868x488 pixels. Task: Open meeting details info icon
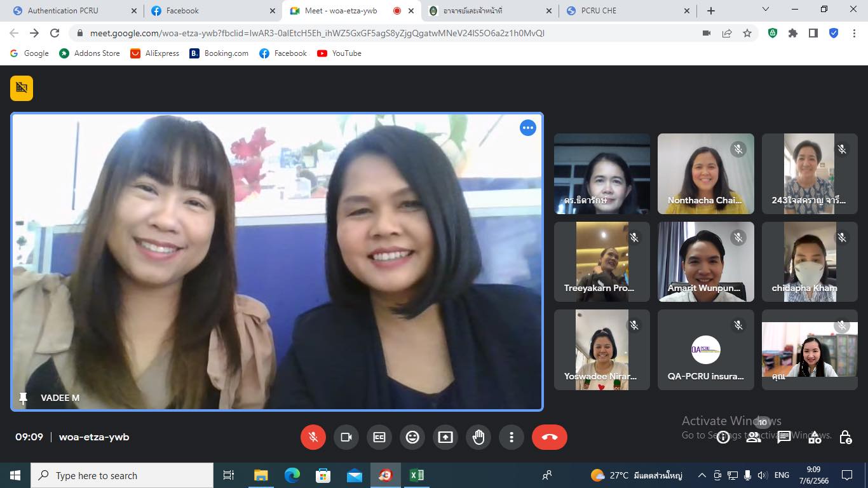(722, 437)
